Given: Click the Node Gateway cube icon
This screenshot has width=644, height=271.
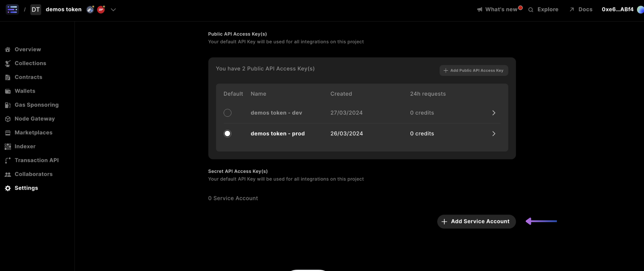Looking at the screenshot, I should (x=8, y=119).
